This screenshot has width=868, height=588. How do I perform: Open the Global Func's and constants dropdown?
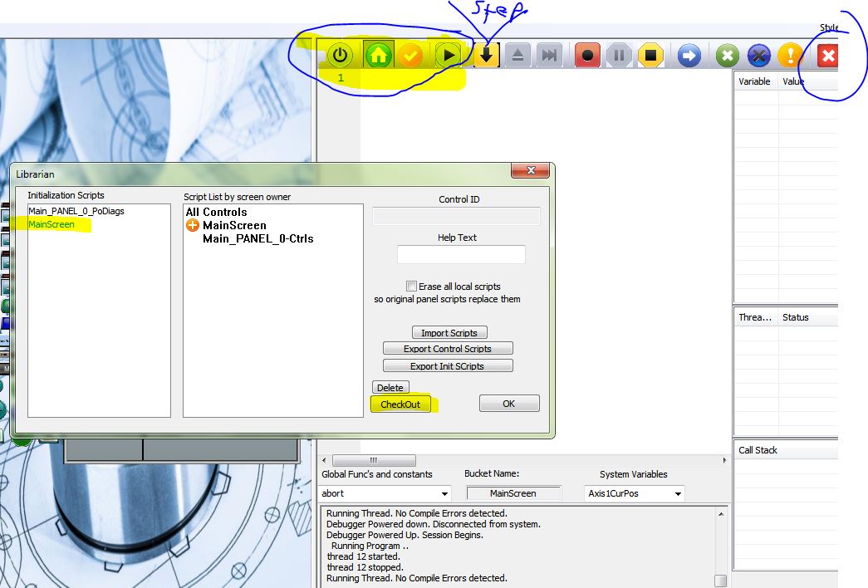(x=444, y=493)
